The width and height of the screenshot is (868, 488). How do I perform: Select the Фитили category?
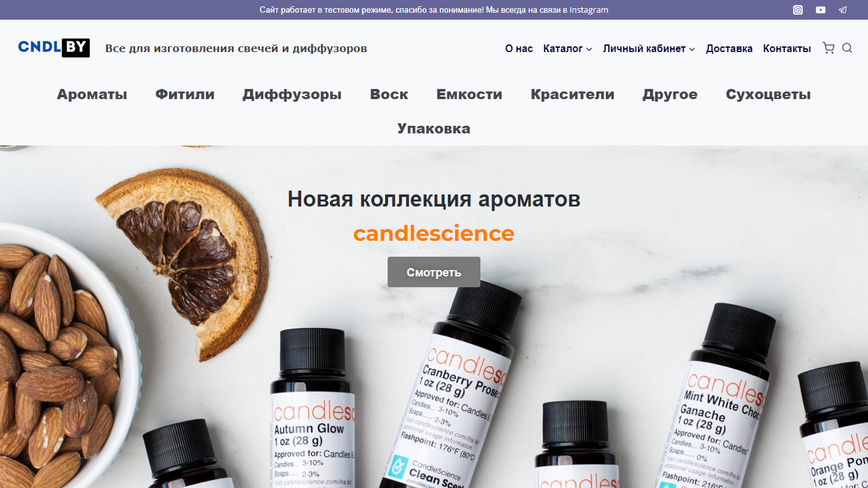coord(185,95)
